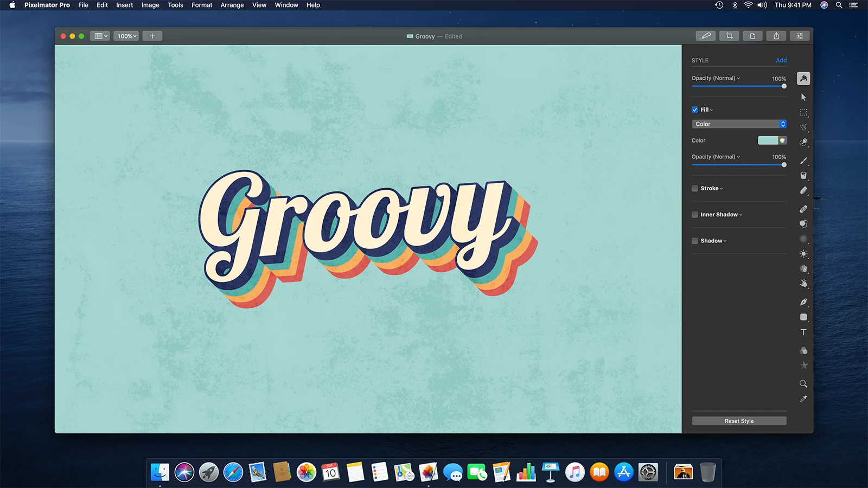This screenshot has height=488, width=868.
Task: Click the Add style link
Action: tap(781, 60)
